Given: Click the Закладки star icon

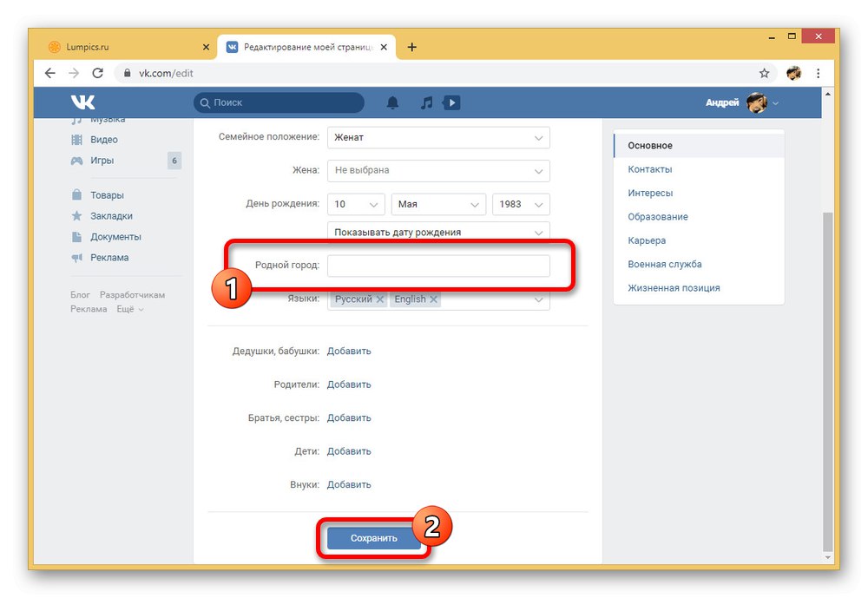Looking at the screenshot, I should (76, 216).
